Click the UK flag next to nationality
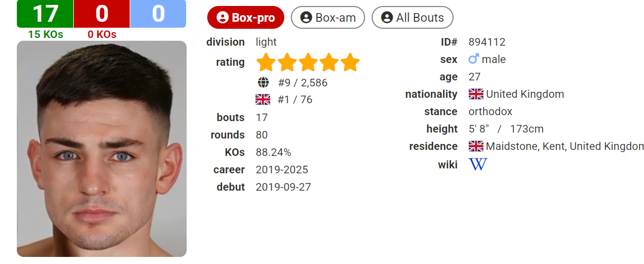The height and width of the screenshot is (264, 644). (476, 94)
